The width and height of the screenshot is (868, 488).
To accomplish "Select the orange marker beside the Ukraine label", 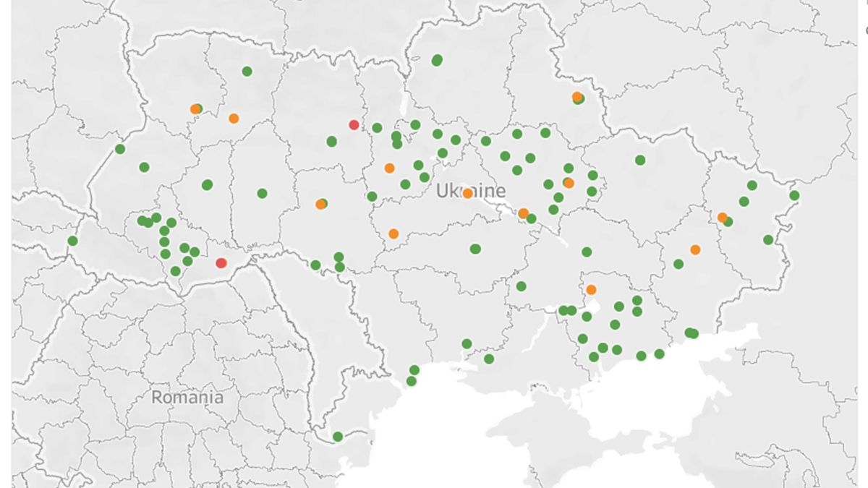I will coord(466,195).
